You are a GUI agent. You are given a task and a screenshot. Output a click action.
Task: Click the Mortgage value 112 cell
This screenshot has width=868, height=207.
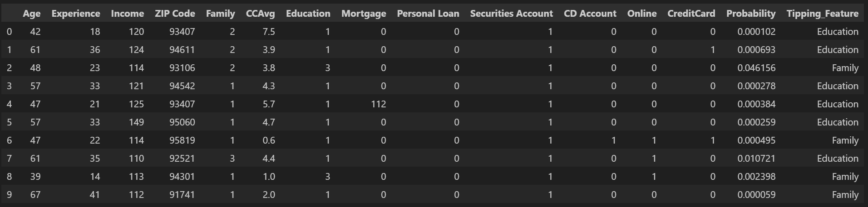[378, 104]
